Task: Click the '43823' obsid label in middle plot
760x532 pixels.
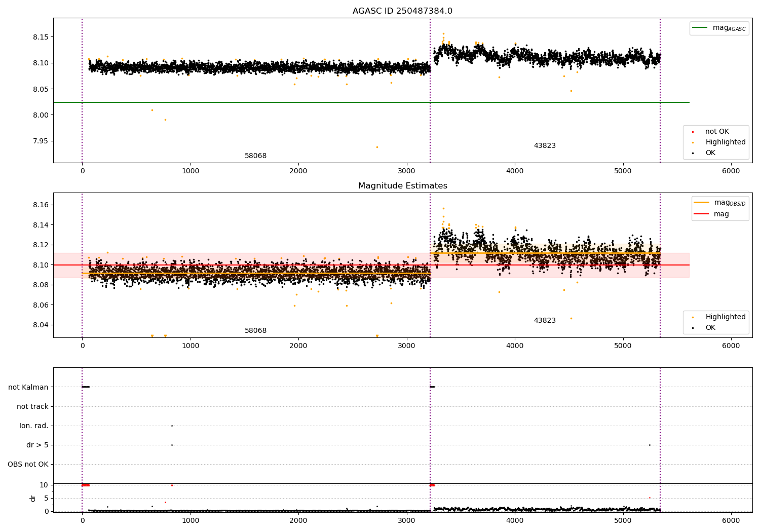Action: coord(545,321)
